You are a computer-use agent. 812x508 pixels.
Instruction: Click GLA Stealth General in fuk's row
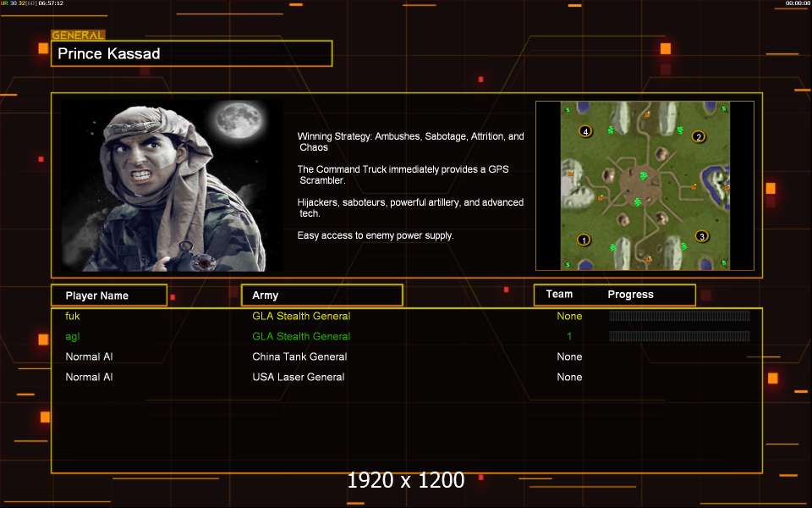(301, 316)
